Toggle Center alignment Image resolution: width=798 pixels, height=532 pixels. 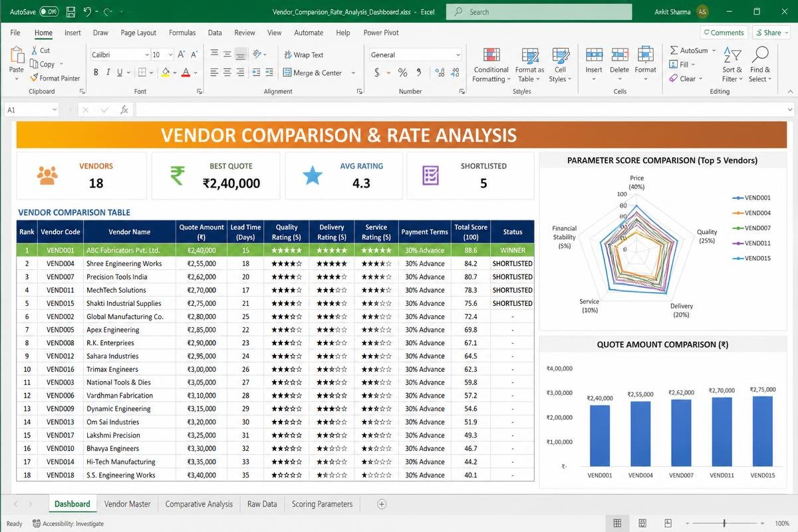pos(227,72)
